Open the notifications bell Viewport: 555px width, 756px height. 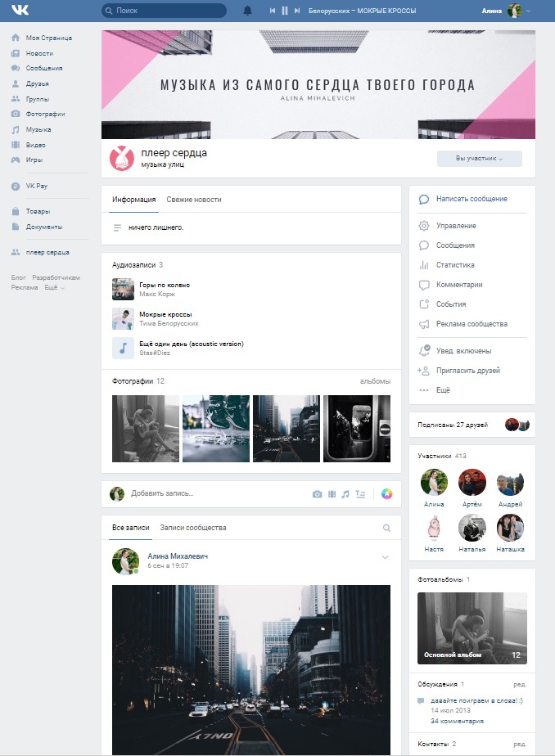click(x=247, y=11)
